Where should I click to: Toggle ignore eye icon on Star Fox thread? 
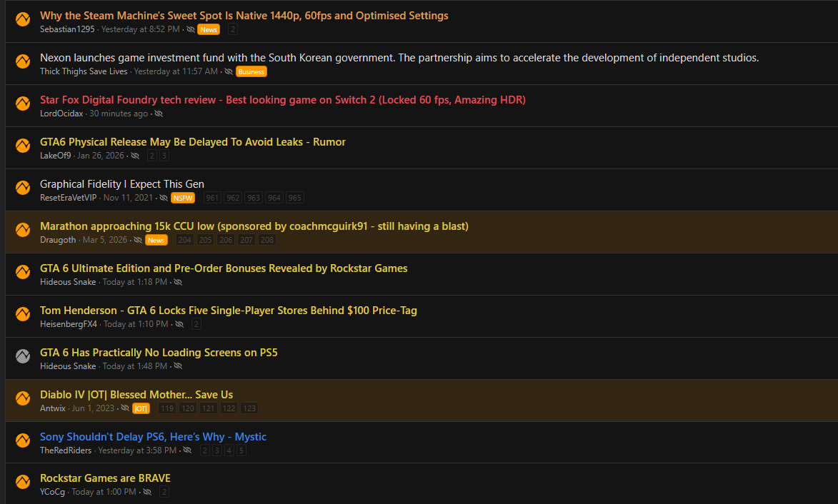pyautogui.click(x=158, y=114)
